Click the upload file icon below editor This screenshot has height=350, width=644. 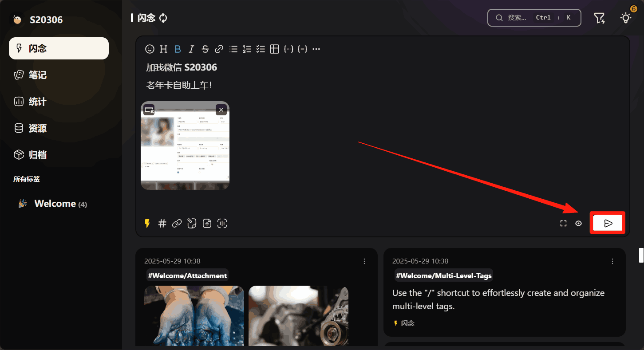pos(207,224)
